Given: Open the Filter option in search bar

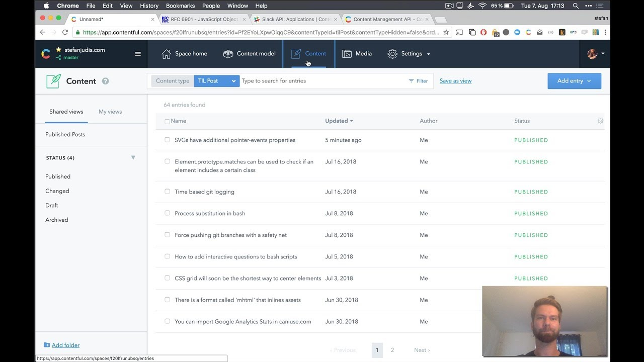Looking at the screenshot, I should [x=418, y=81].
